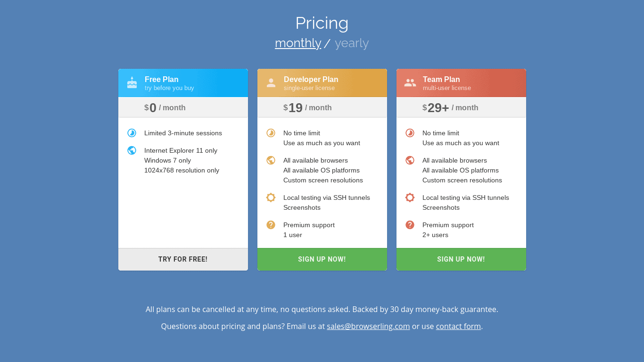Click the Free Plan globe icon
Image resolution: width=644 pixels, height=362 pixels.
(132, 150)
